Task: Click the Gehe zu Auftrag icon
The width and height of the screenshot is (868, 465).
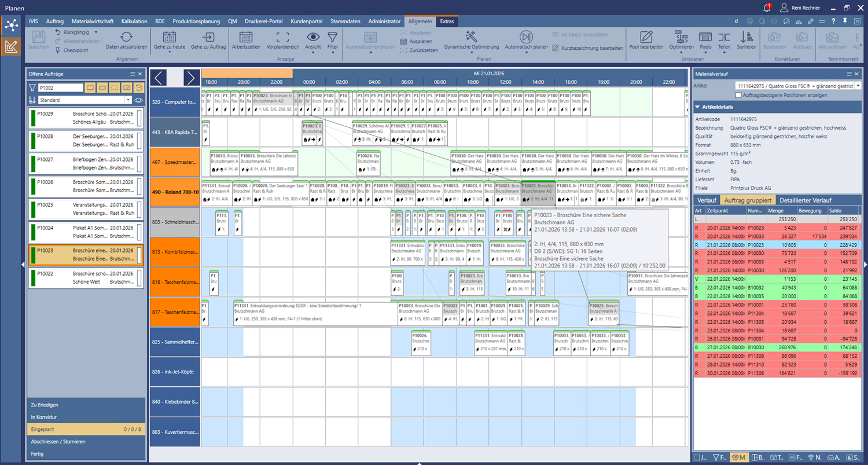Action: [x=208, y=37]
